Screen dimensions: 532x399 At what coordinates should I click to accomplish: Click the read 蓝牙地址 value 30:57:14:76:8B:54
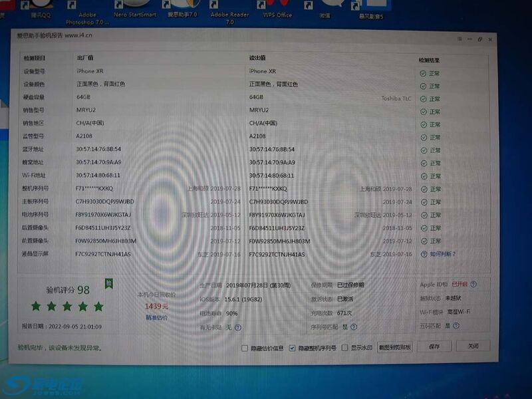tap(272, 149)
